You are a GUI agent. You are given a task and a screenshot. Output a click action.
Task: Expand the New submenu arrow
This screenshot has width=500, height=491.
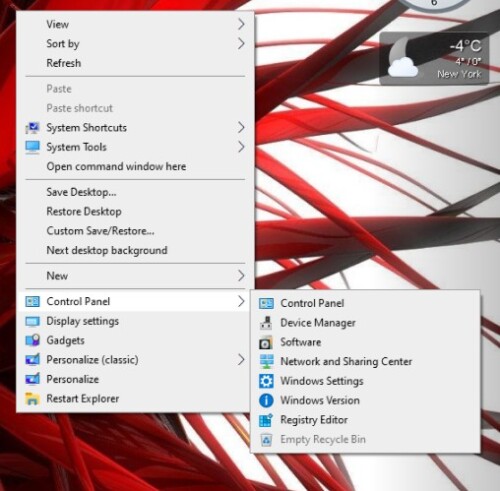[x=241, y=276]
